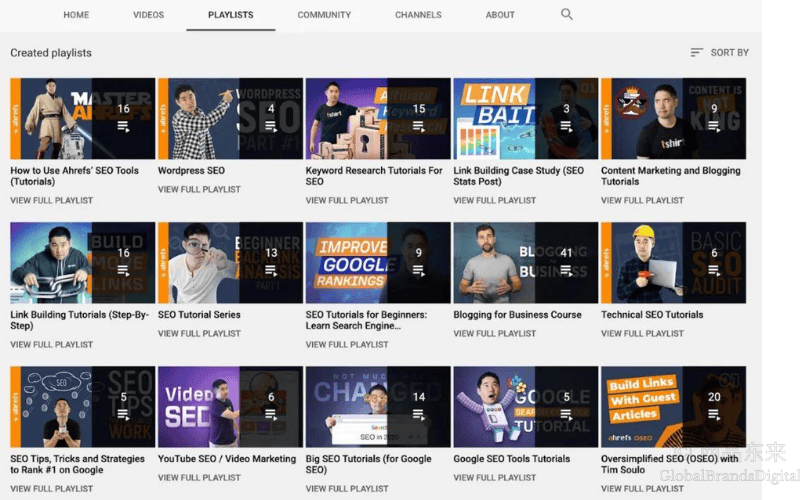Image resolution: width=800 pixels, height=500 pixels.
Task: Click playlist icon on Content Marketing and Blogging thumbnail
Action: pyautogui.click(x=714, y=126)
